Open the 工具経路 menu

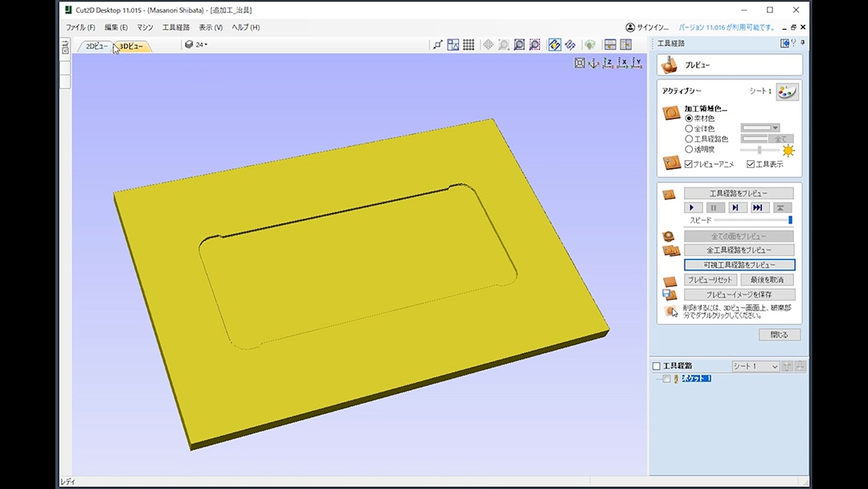click(x=176, y=27)
